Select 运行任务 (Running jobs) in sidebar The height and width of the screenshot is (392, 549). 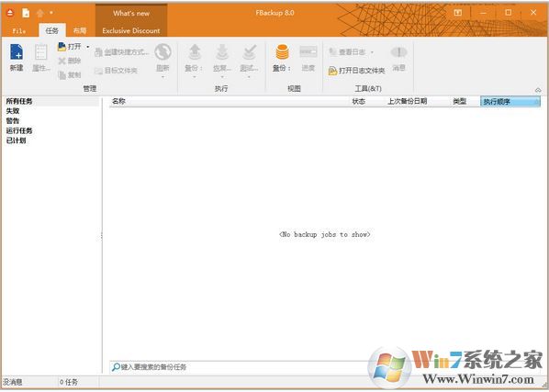click(19, 130)
